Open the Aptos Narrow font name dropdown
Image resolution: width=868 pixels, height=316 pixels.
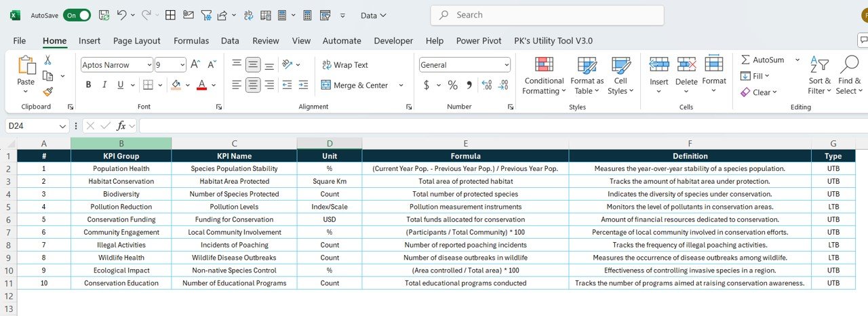(117, 65)
